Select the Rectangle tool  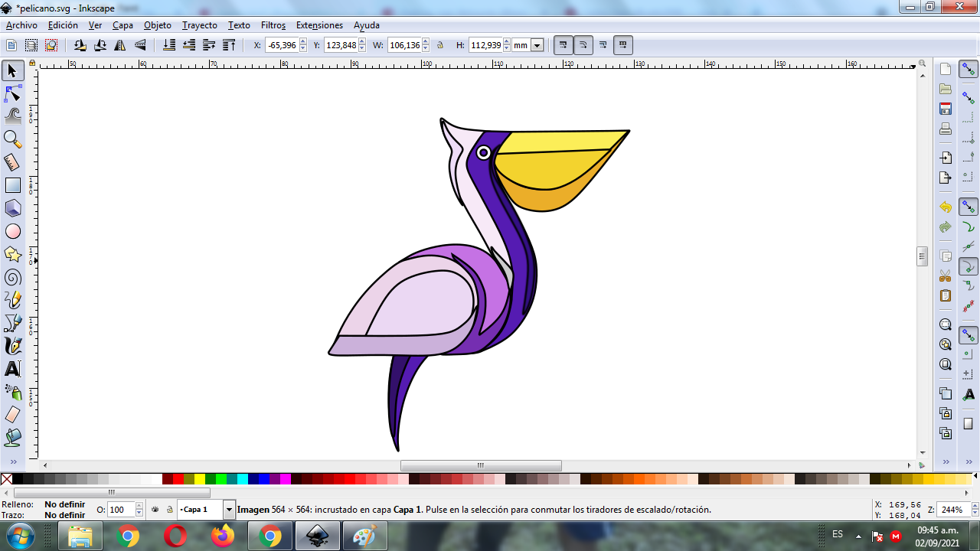[x=12, y=185]
